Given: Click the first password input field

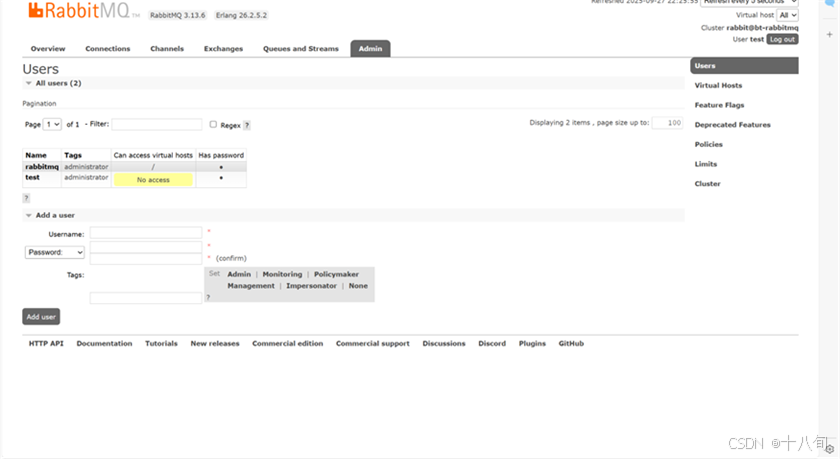Looking at the screenshot, I should pos(146,247).
